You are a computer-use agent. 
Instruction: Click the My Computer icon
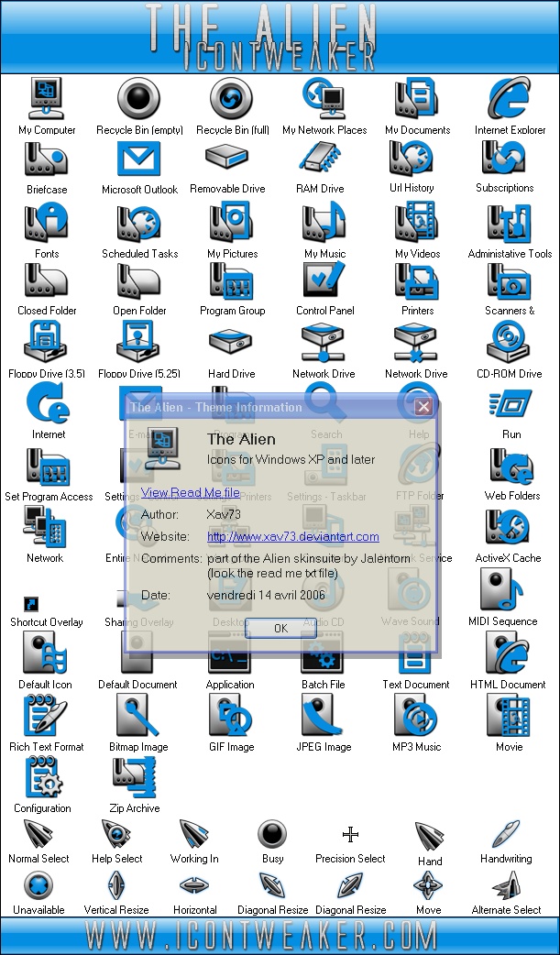[x=47, y=98]
